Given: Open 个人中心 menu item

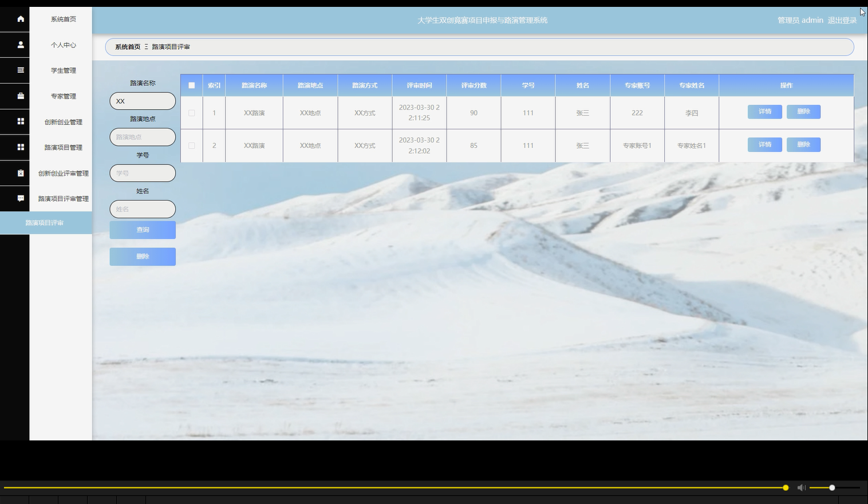Looking at the screenshot, I should (63, 45).
